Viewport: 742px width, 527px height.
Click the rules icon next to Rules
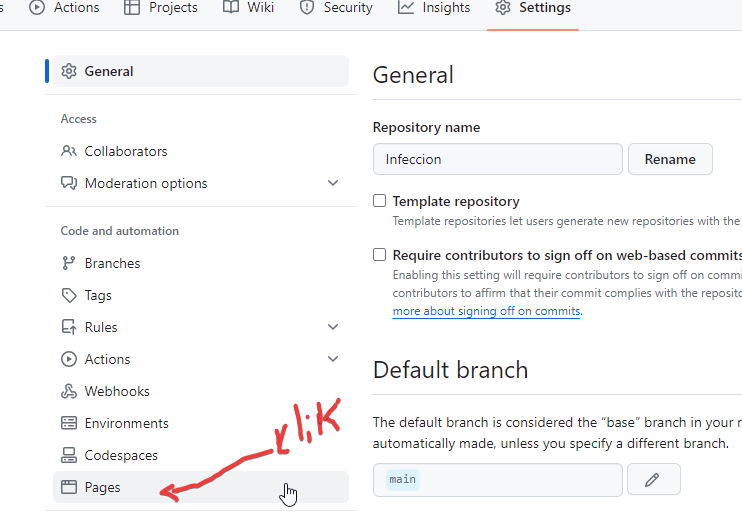coord(69,327)
